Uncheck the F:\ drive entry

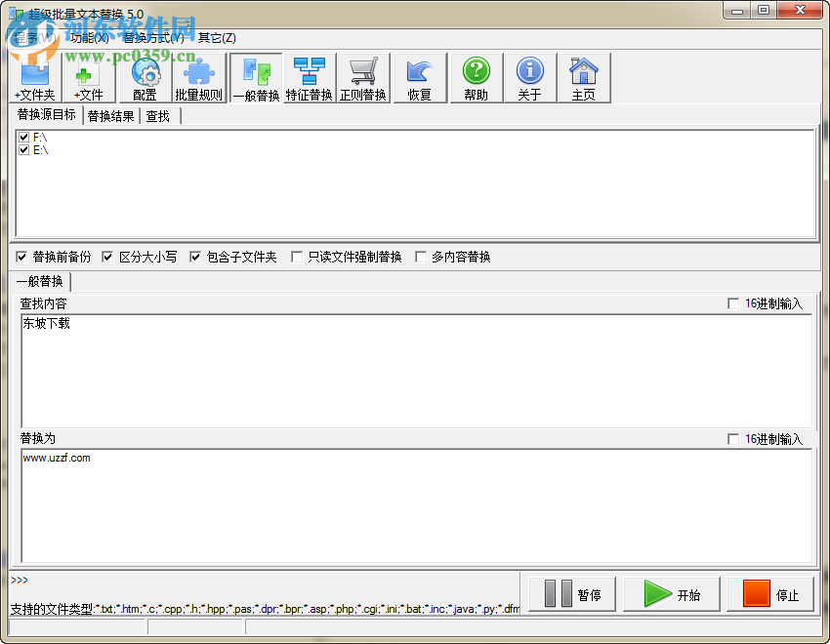(23, 137)
